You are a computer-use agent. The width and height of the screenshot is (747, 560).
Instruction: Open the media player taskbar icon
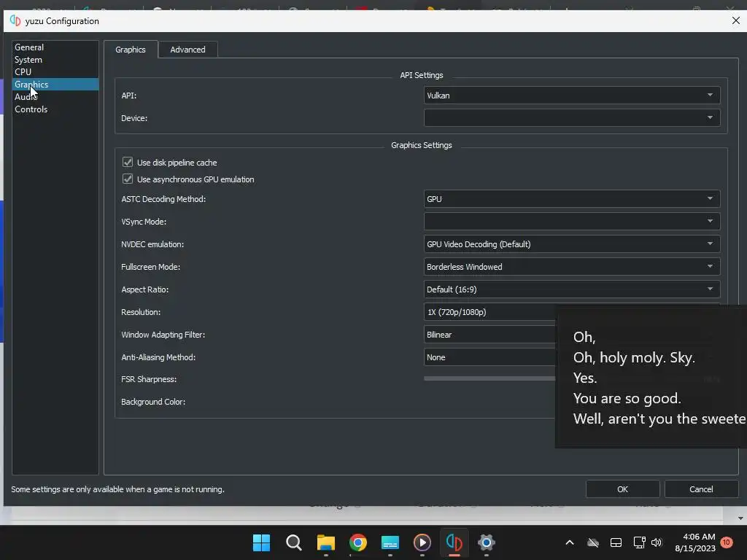coord(422,542)
